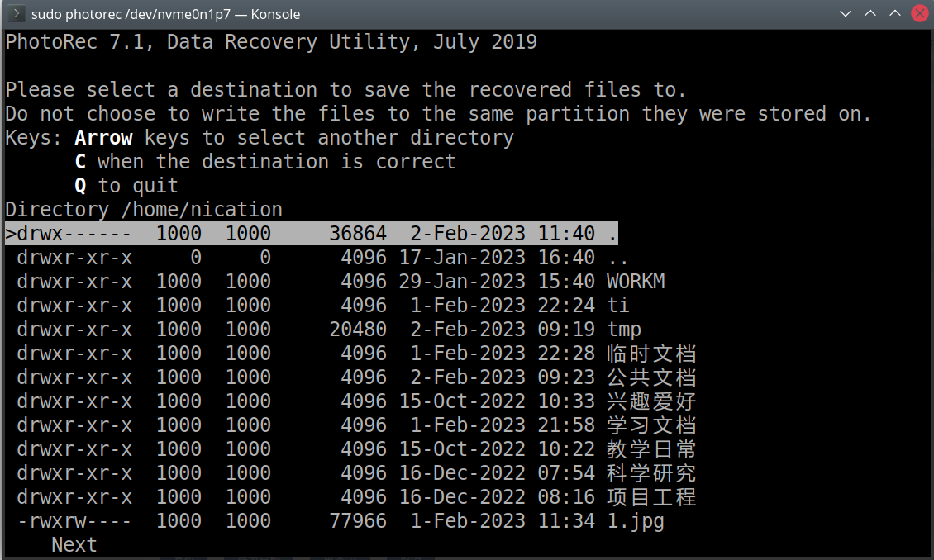Select the 教学日常 directory row
This screenshot has height=560, width=934.
click(x=356, y=448)
